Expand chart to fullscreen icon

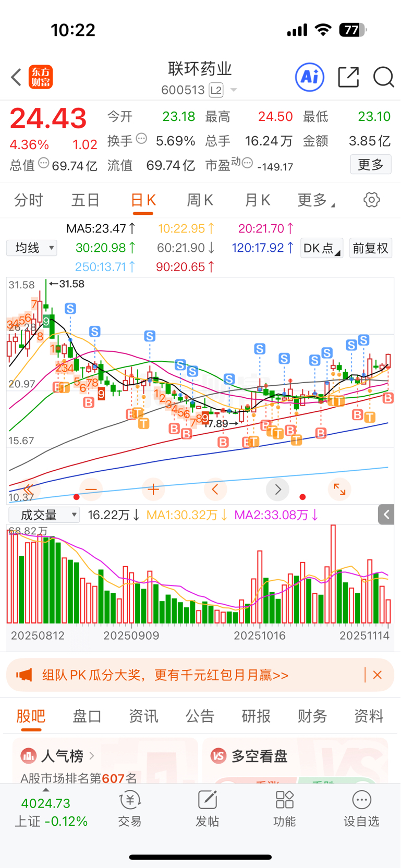click(x=339, y=490)
